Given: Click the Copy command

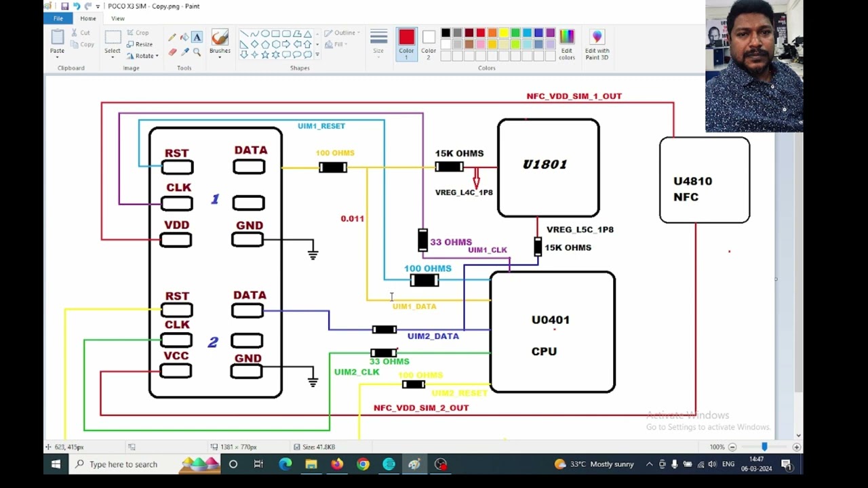Looking at the screenshot, I should tap(81, 44).
